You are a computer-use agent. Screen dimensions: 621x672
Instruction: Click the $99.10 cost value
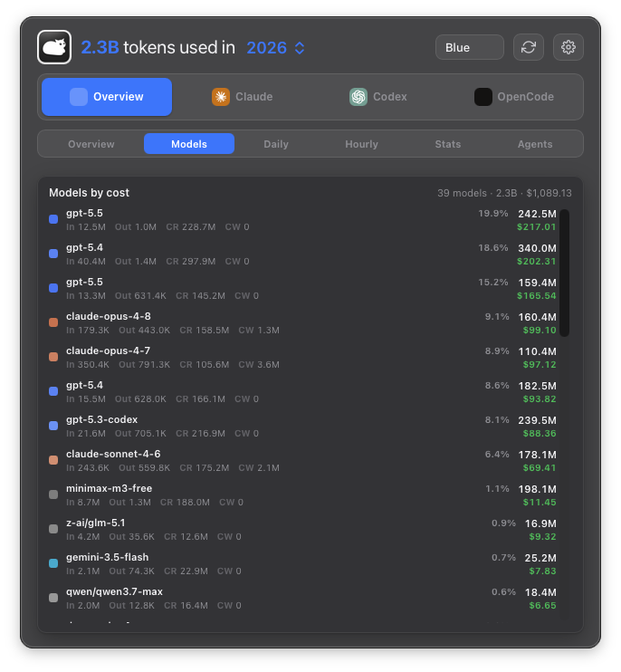[540, 330]
